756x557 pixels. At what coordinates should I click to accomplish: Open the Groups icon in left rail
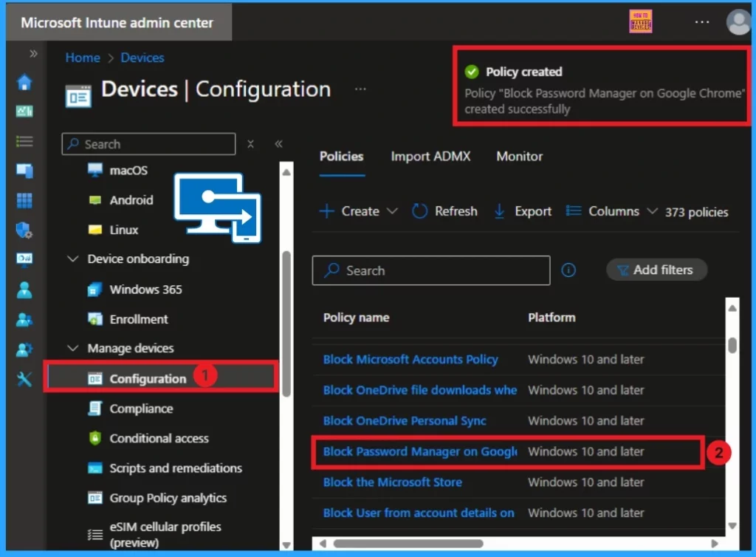(24, 320)
